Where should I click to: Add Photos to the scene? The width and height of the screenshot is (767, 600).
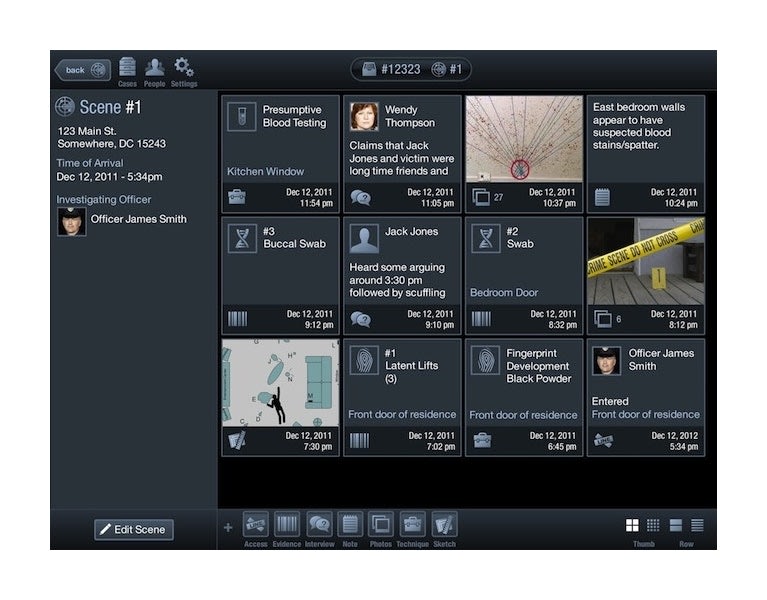coord(380,524)
